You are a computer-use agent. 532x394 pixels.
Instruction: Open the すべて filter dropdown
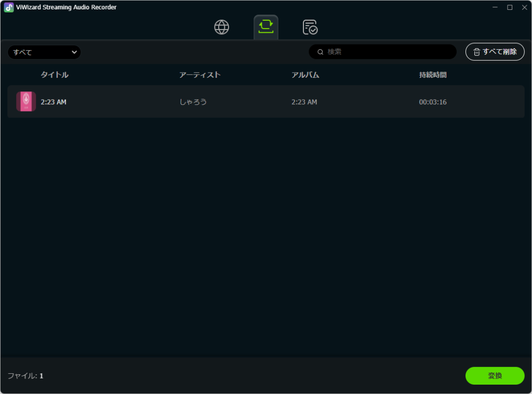point(44,52)
